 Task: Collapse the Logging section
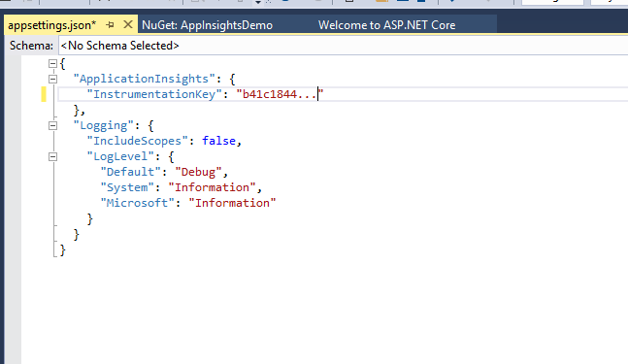52,126
